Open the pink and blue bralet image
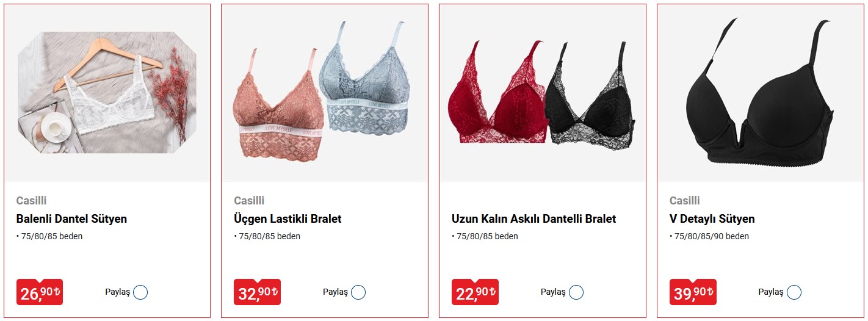The height and width of the screenshot is (321, 868). pyautogui.click(x=325, y=93)
